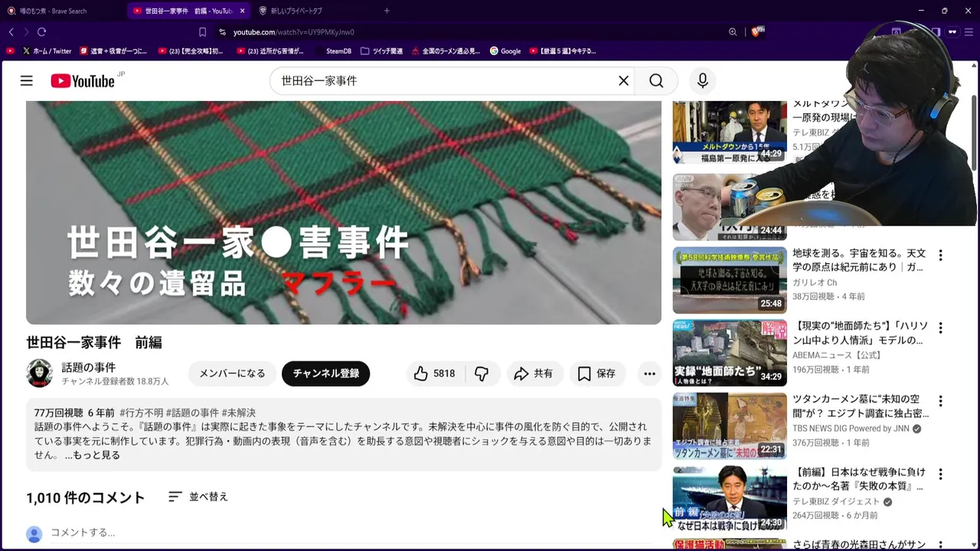The height and width of the screenshot is (551, 980).
Task: Open the 全国のラーメン週必見 bookmark
Action: tap(446, 51)
